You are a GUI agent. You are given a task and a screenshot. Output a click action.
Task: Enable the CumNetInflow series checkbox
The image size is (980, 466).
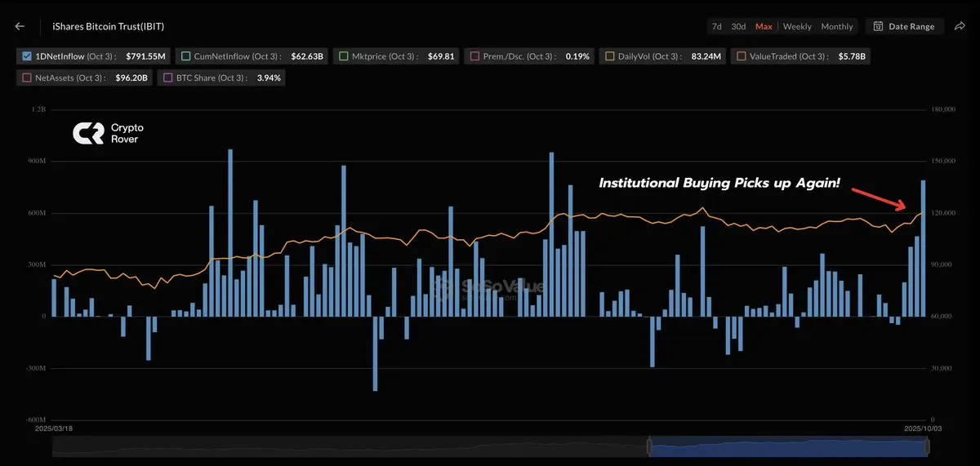(x=186, y=56)
